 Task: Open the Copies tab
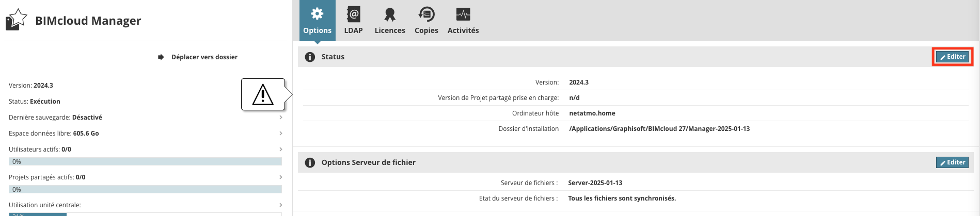[426, 21]
